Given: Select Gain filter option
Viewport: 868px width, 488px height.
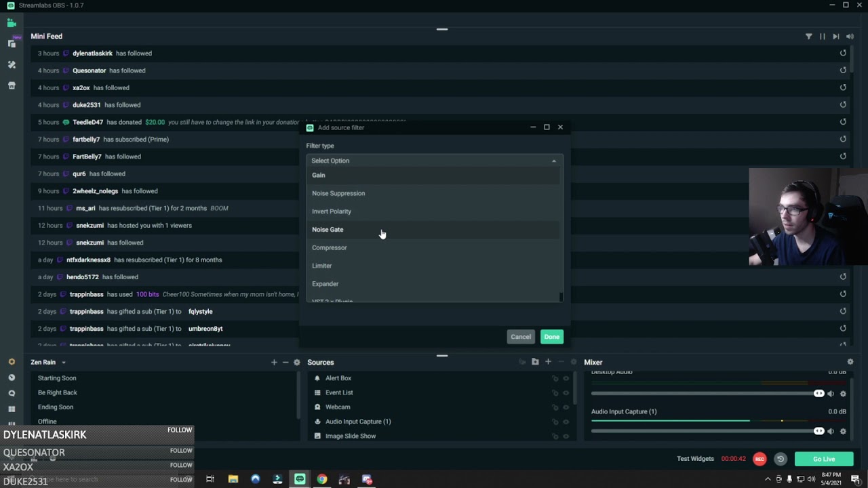Looking at the screenshot, I should (434, 175).
